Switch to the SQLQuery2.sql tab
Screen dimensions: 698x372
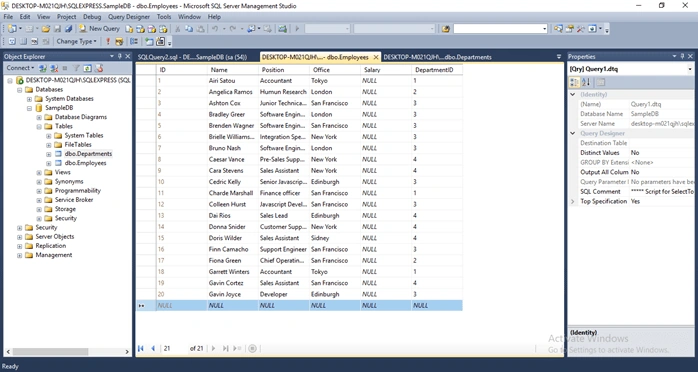tap(192, 57)
